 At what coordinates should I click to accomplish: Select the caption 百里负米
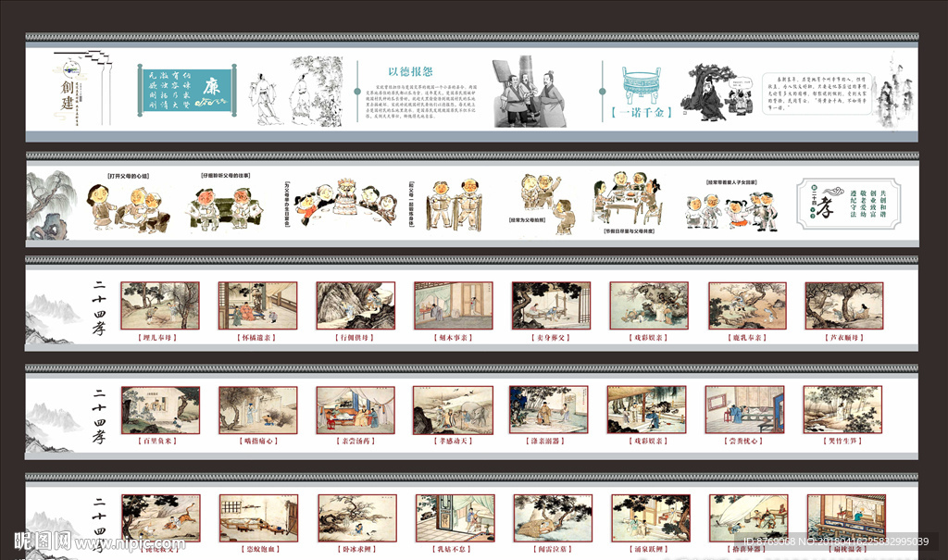pyautogui.click(x=159, y=441)
